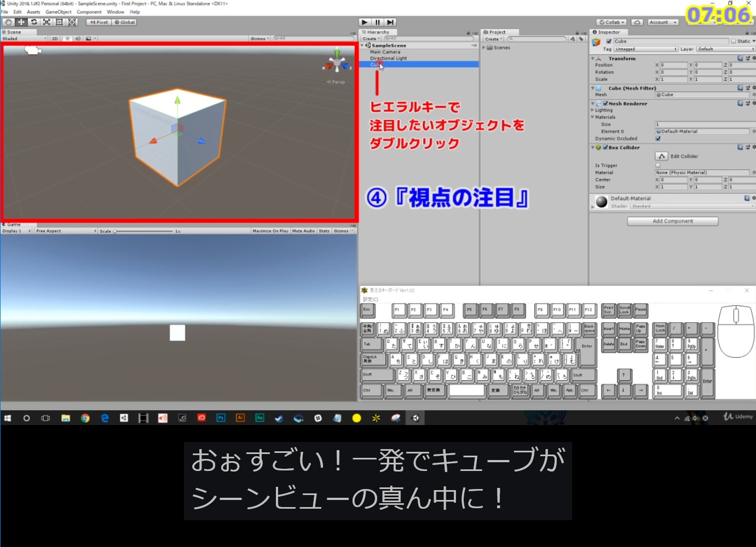This screenshot has width=756, height=547.
Task: Open the Window menu
Action: coord(116,11)
